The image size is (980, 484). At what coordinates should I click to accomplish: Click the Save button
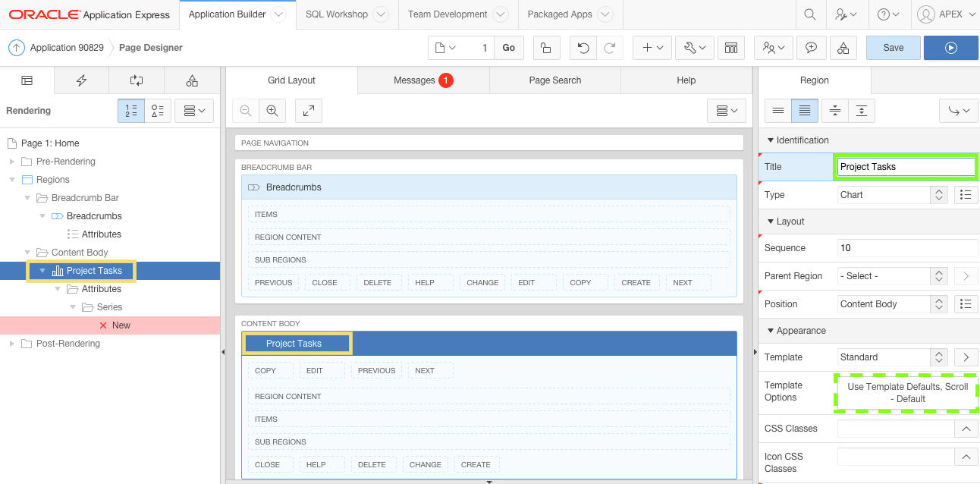point(894,48)
